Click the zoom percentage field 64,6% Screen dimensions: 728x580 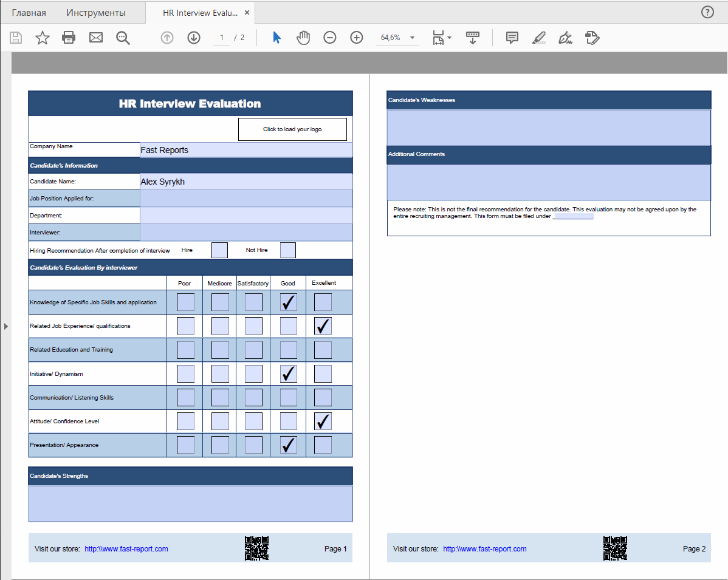(x=391, y=38)
